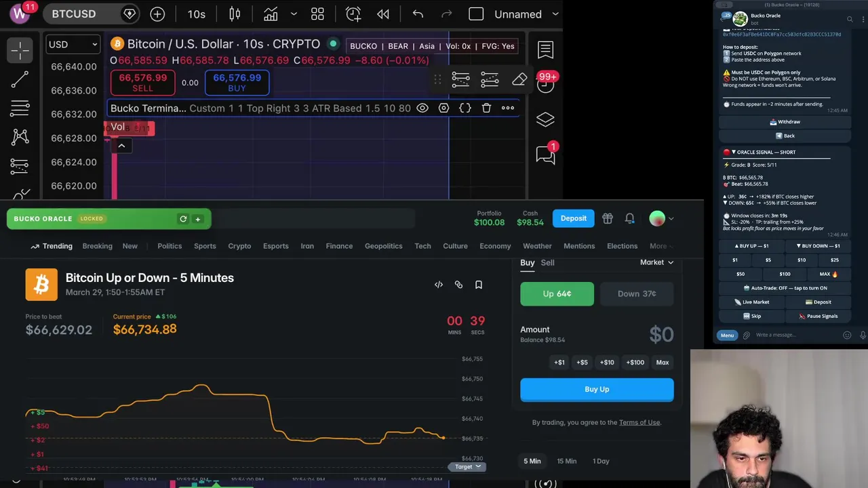Open the profile avatar dropdown
The height and width of the screenshot is (488, 868).
[661, 218]
